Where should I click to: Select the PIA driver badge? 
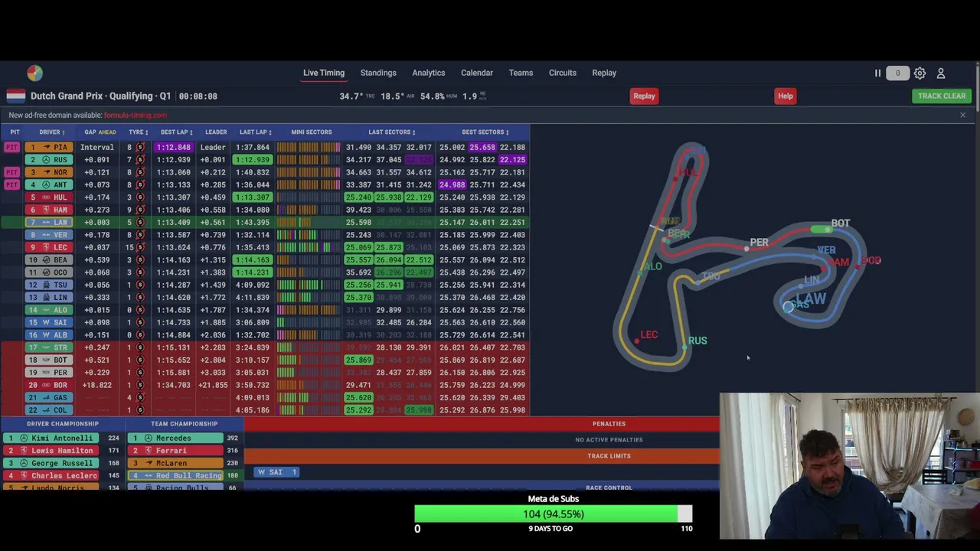[50, 147]
